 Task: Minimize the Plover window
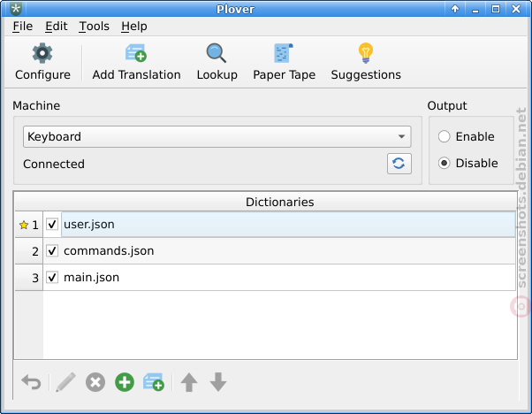(475, 9)
